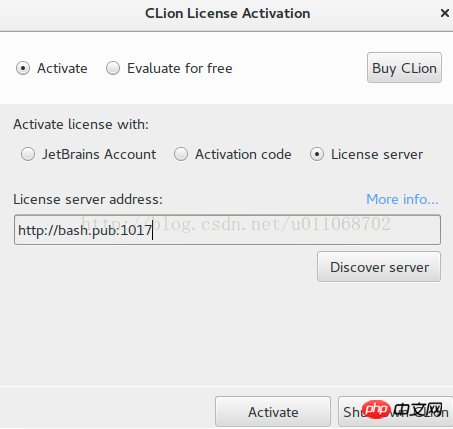The width and height of the screenshot is (453, 429).
Task: Confirm with the bottom Activate button
Action: pos(273,412)
